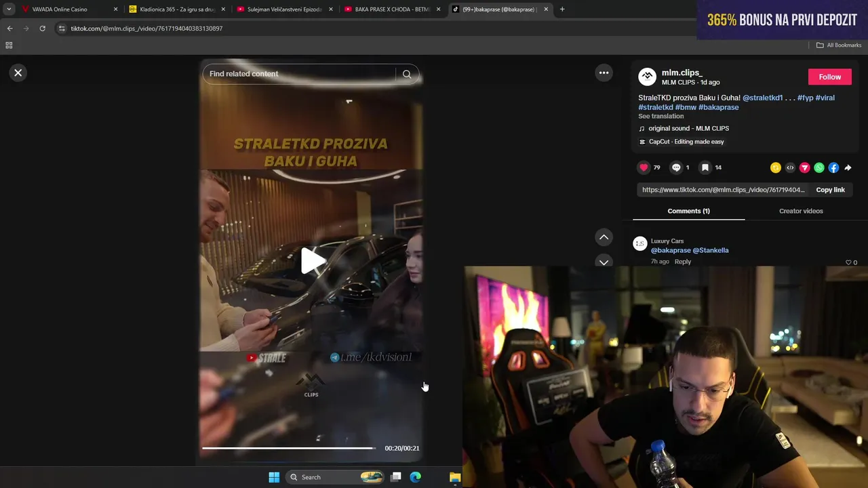Open CapCut Editing made easy link
The height and width of the screenshot is (488, 868).
click(x=686, y=142)
